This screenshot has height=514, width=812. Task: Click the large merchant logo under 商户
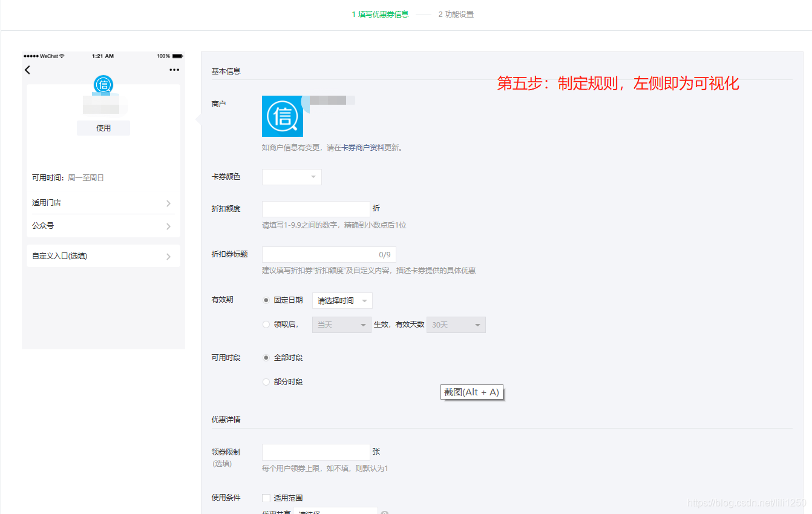283,116
